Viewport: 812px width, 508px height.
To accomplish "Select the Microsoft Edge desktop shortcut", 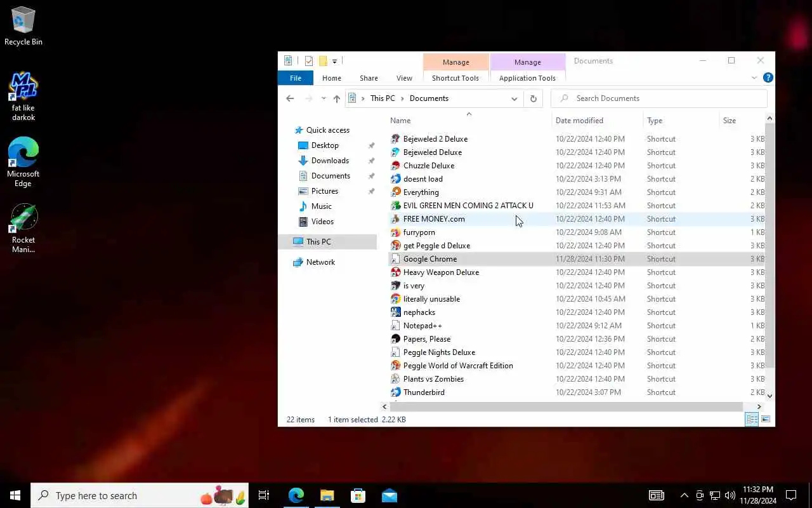I will click(x=23, y=162).
